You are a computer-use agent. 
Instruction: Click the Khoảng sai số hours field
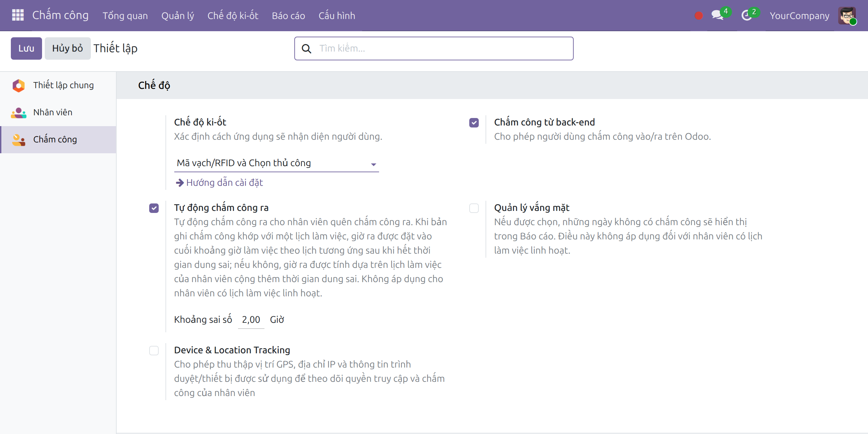pos(251,320)
